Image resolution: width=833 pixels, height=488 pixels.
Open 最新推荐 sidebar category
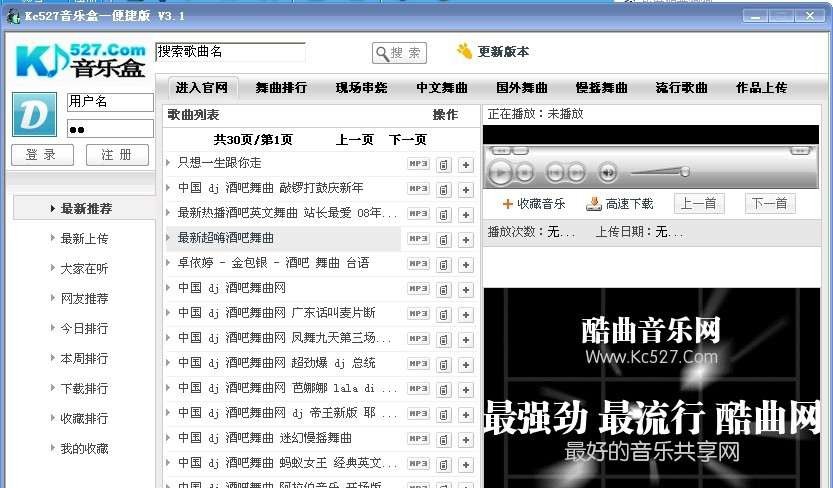86,209
